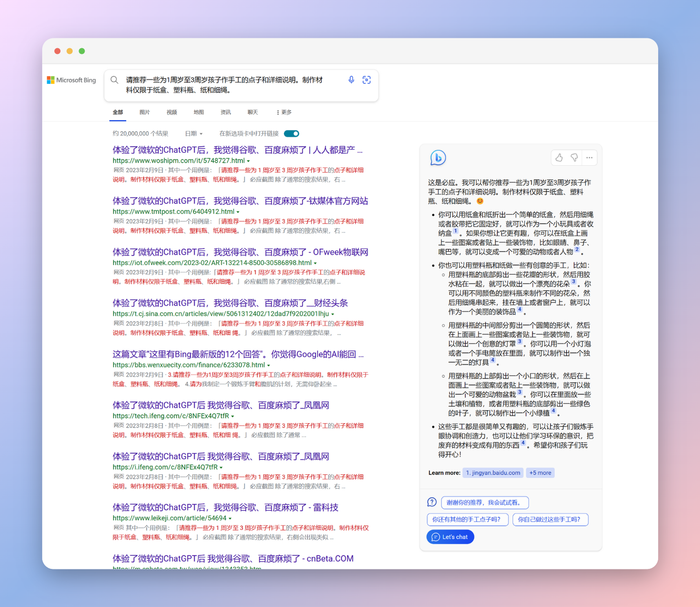
Task: Expand arrow beside leikeji.com URL
Action: [230, 518]
